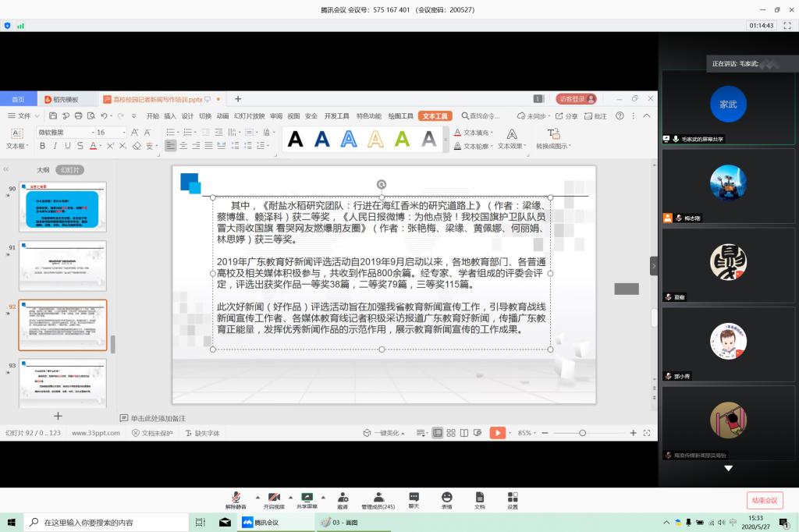Open the font size dropdown
This screenshot has width=799, height=532.
[x=124, y=133]
